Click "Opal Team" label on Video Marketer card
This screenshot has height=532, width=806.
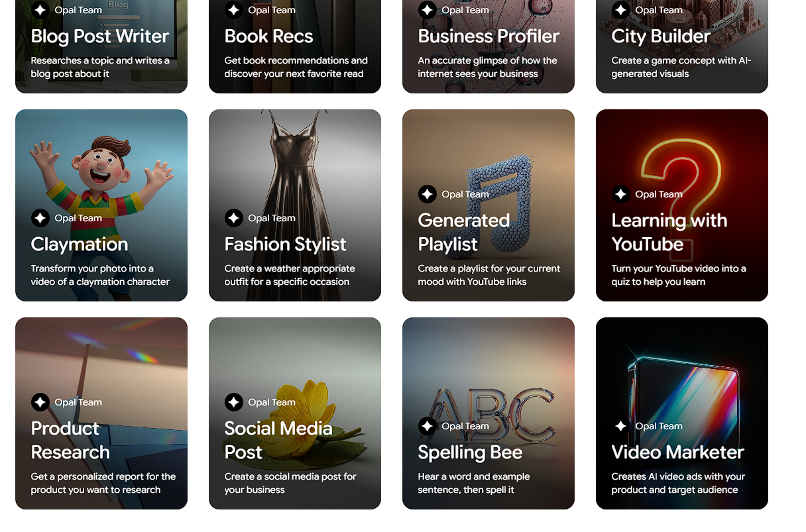(x=659, y=426)
